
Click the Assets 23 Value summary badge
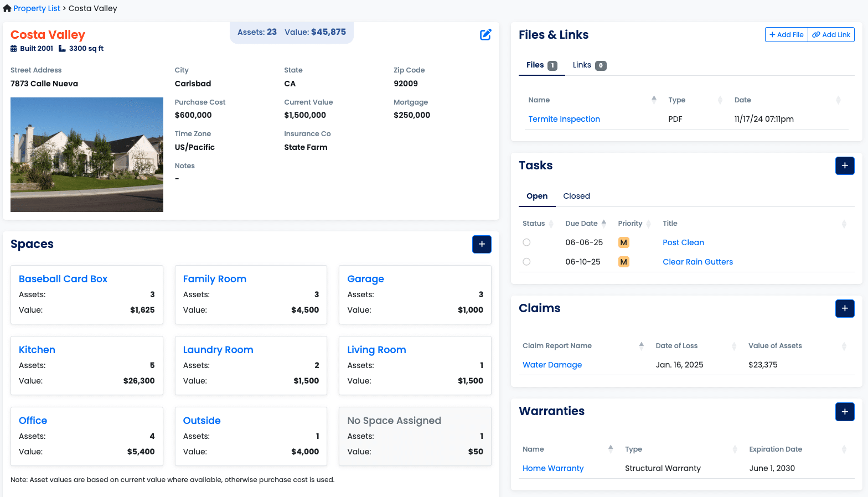[292, 32]
